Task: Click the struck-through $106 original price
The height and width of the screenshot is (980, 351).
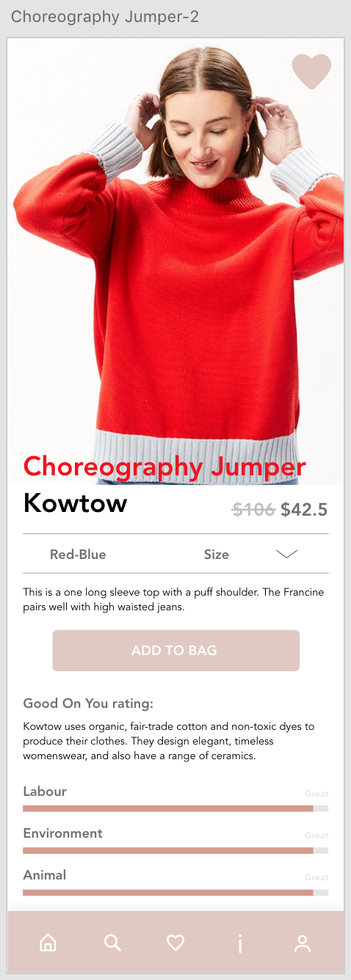Action: tap(253, 510)
